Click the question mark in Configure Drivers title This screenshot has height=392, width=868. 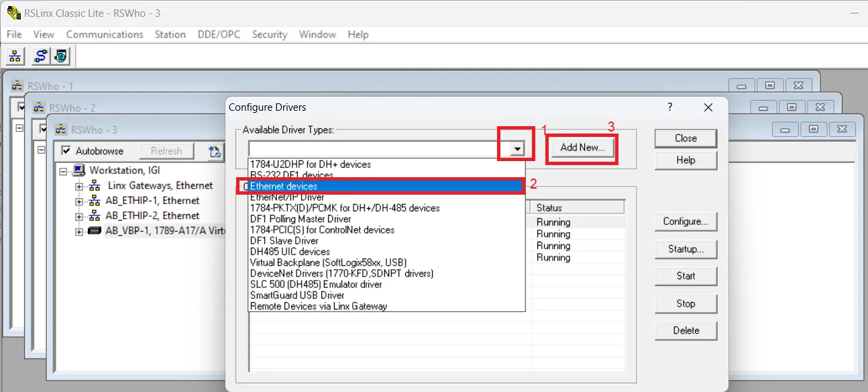pos(669,107)
